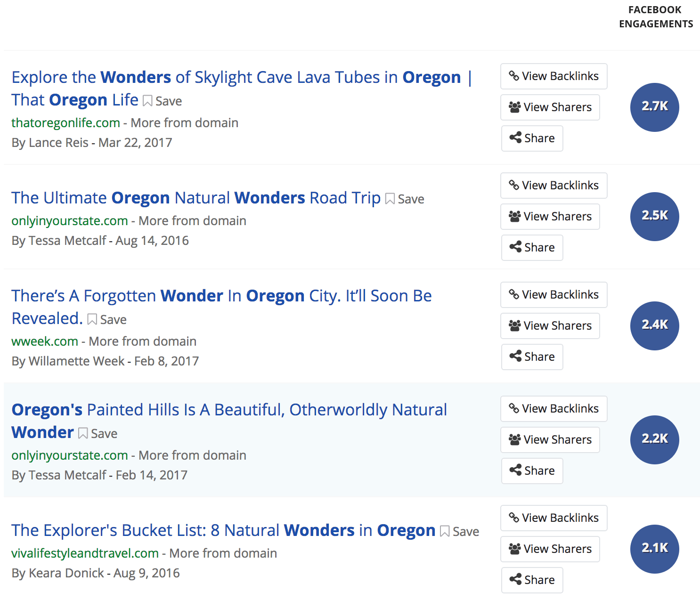Click the FACEBOOK ENGAGEMENTS column header
This screenshot has width=700, height=600.
point(656,16)
